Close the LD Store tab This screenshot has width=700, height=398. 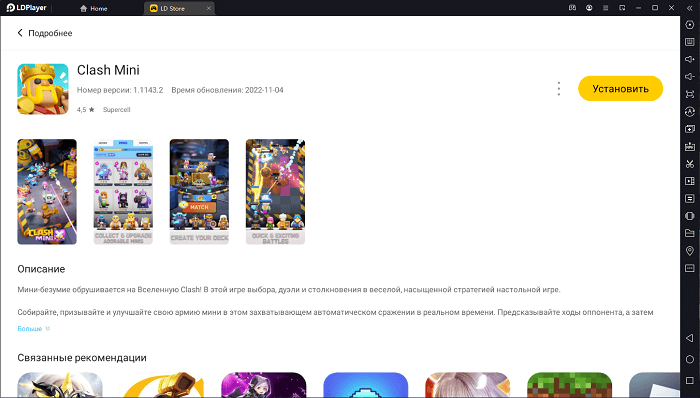coord(208,8)
